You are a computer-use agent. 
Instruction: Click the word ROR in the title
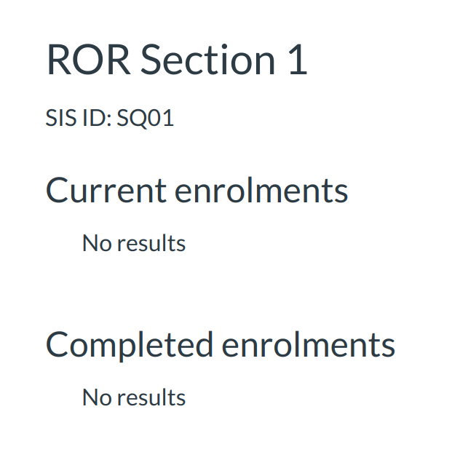pyautogui.click(x=88, y=60)
